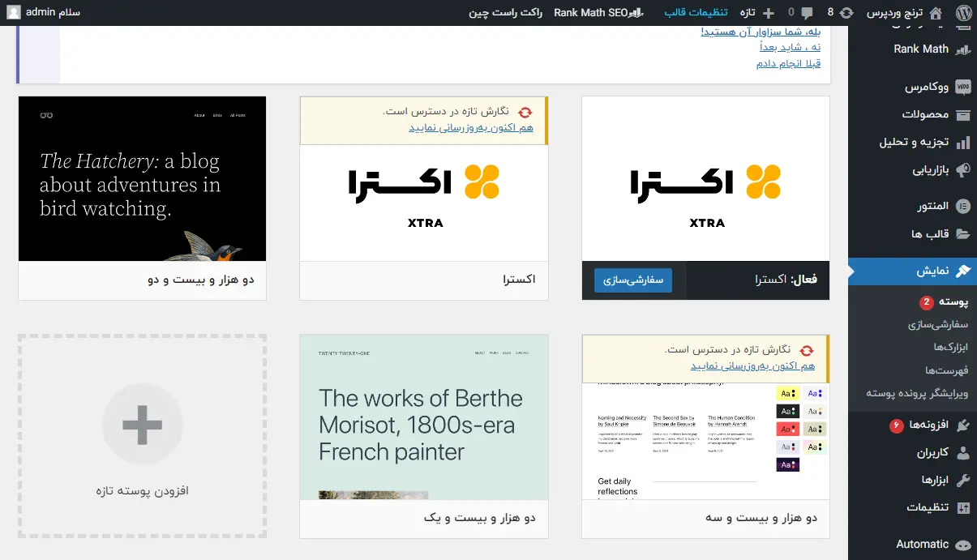Open افزونه‌ها in the sidebar
The height and width of the screenshot is (560, 977).
tap(929, 425)
